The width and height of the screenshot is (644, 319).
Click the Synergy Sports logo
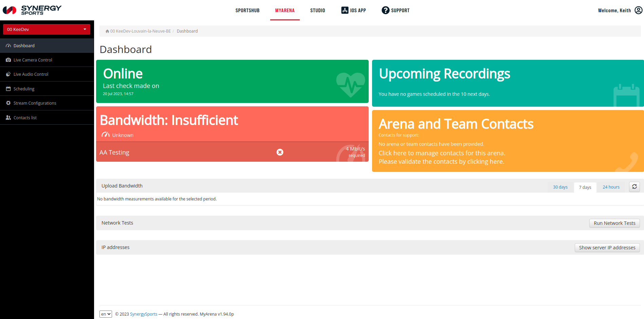(32, 10)
